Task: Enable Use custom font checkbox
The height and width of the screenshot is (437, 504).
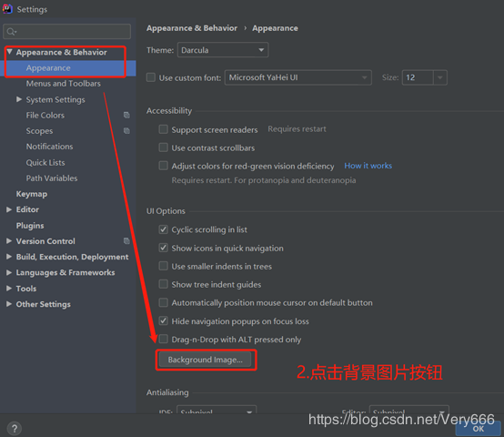Action: [151, 77]
